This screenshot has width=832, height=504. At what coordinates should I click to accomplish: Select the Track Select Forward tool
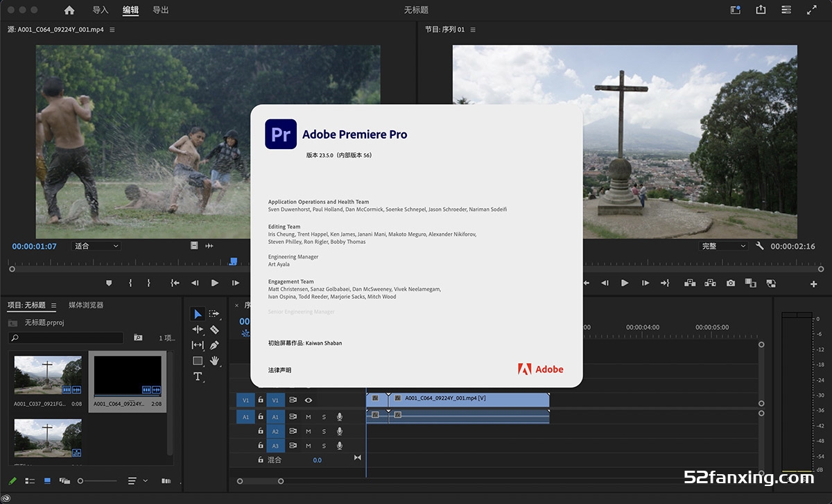click(x=214, y=314)
